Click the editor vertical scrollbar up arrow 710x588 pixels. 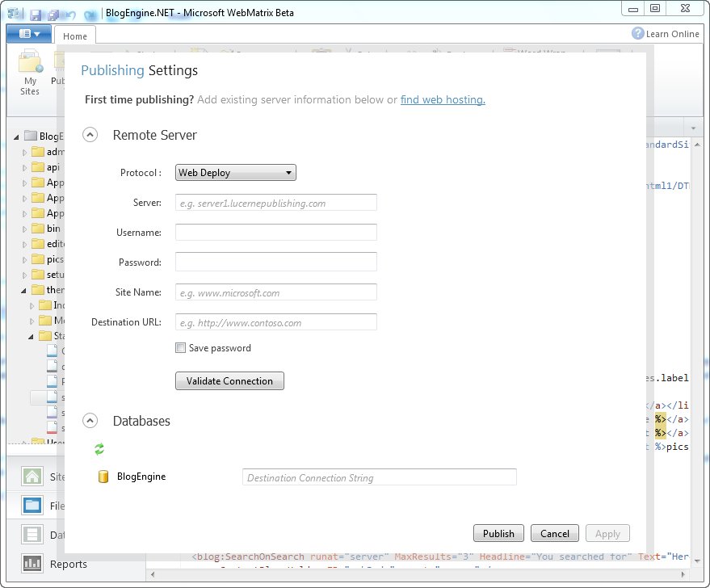[697, 145]
